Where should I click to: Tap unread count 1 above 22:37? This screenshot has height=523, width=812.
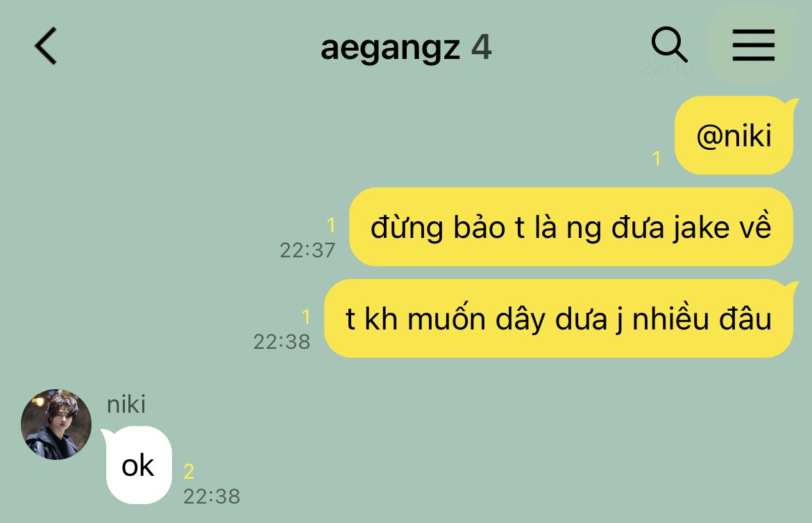pos(331,225)
